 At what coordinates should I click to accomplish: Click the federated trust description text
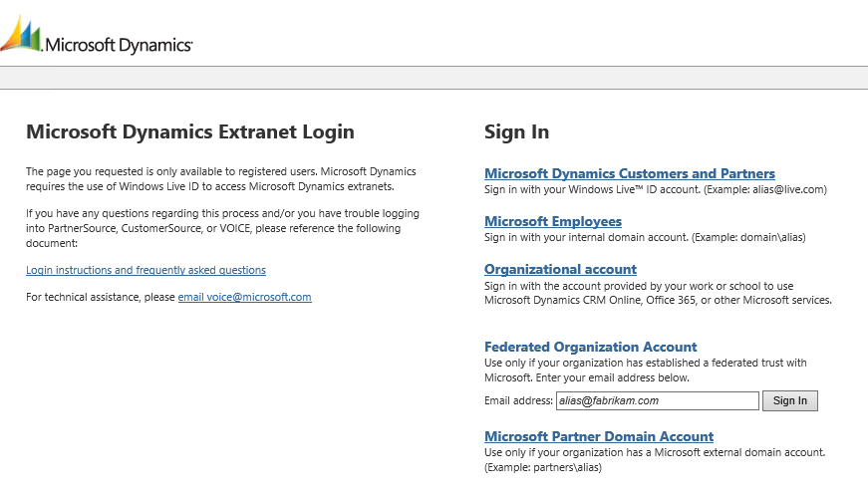pos(645,370)
